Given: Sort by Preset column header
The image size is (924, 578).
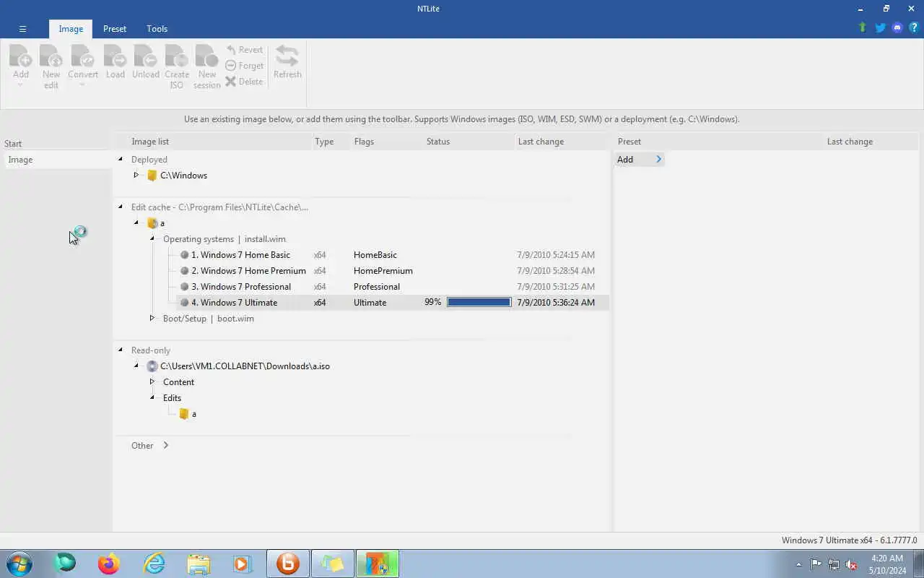Looking at the screenshot, I should (718, 142).
